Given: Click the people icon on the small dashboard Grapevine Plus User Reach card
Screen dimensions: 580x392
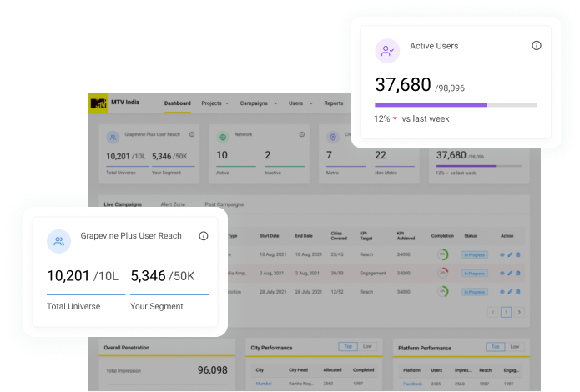Looking at the screenshot, I should (113, 137).
